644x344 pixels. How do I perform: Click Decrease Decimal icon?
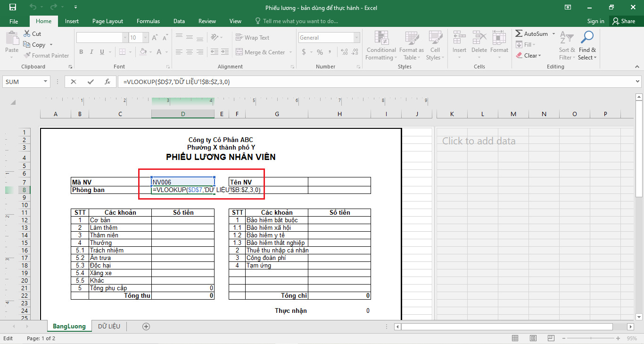pyautogui.click(x=355, y=52)
